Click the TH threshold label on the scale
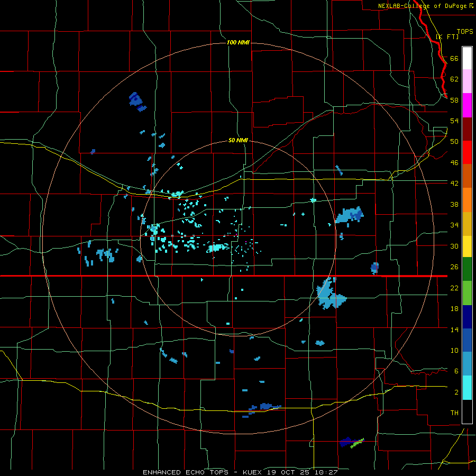Screen dimensions: 476x476 [454, 413]
